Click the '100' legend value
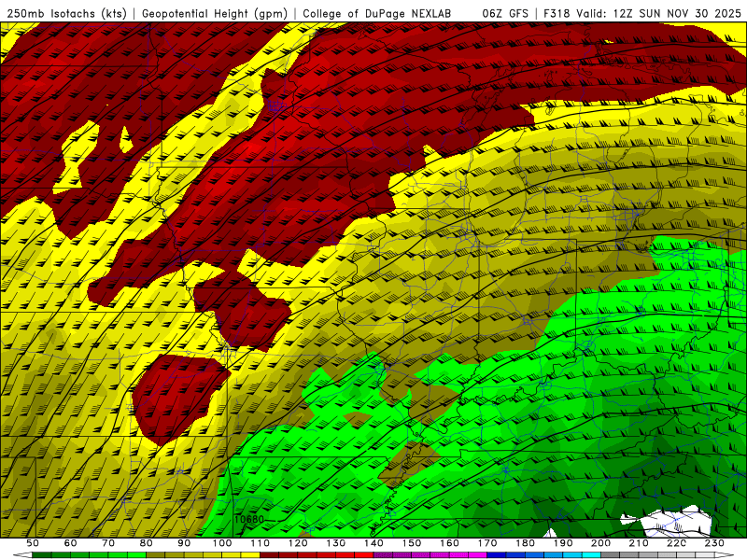The width and height of the screenshot is (747, 560). point(222,543)
